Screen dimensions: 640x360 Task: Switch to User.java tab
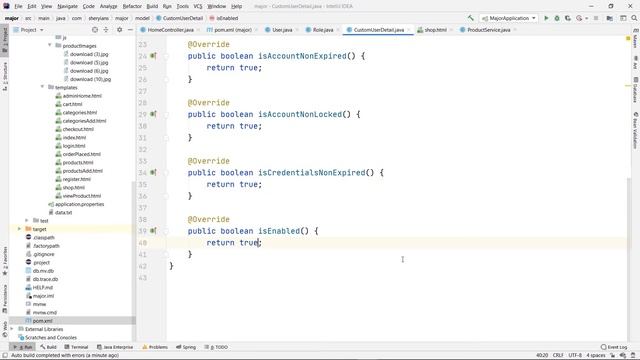(282, 30)
